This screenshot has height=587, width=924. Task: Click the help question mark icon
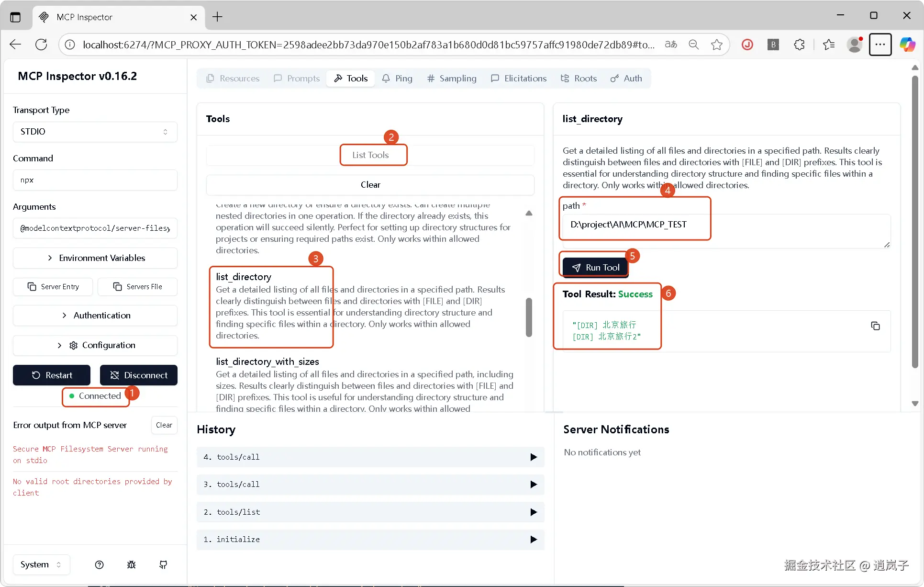(100, 564)
